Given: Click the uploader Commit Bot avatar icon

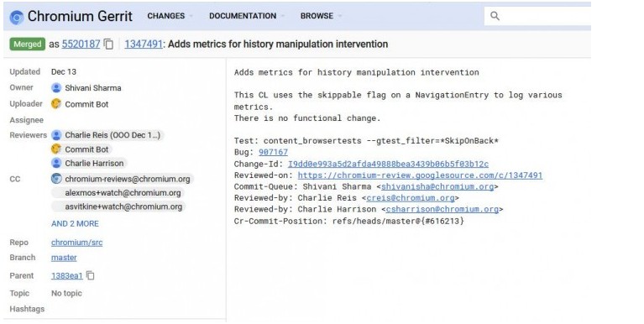Looking at the screenshot, I should [56, 104].
